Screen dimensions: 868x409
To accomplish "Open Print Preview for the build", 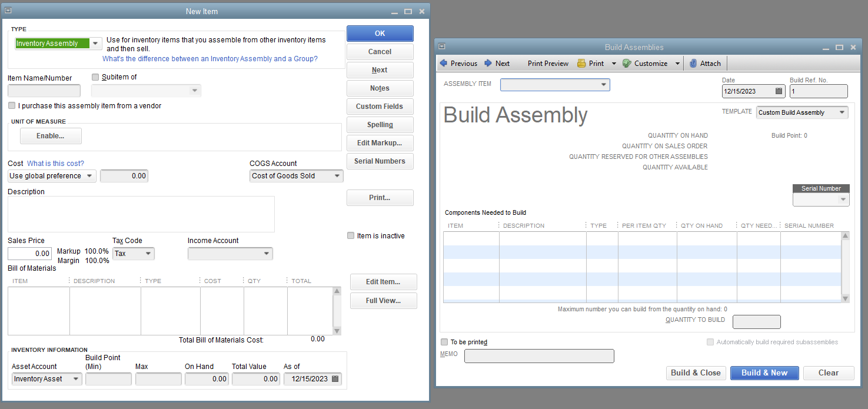I will point(547,63).
